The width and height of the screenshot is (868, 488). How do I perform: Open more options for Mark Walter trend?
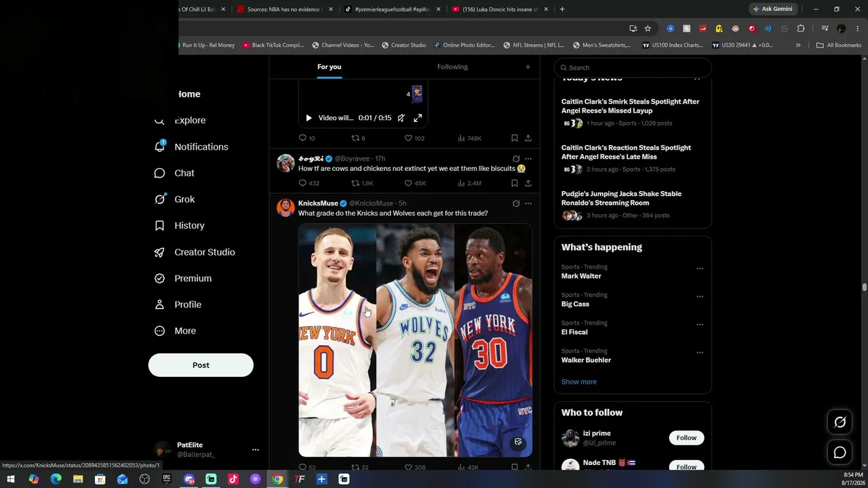700,268
